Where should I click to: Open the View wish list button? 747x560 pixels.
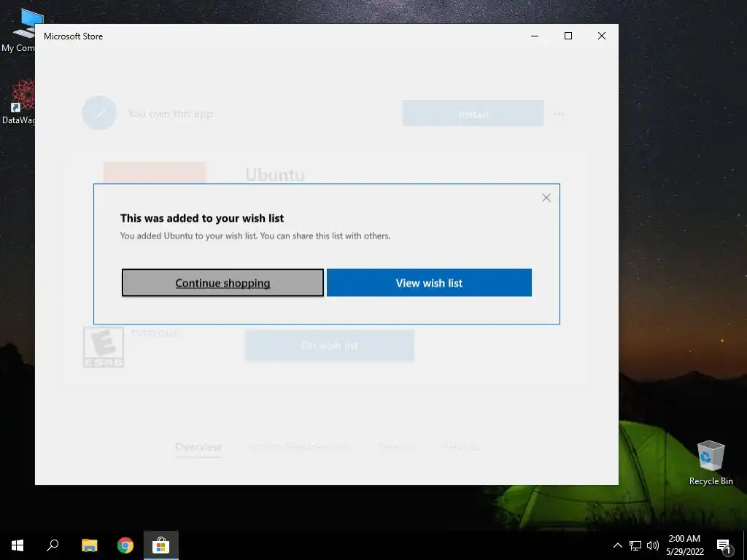tap(429, 282)
